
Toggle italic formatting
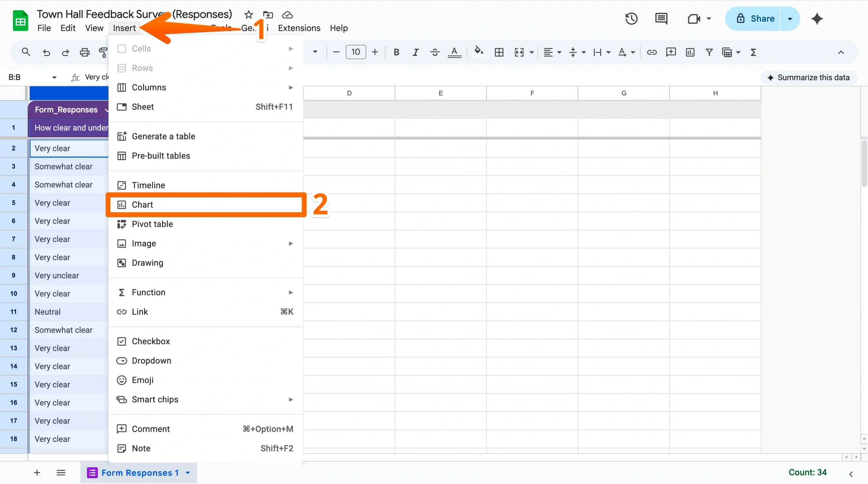pyautogui.click(x=415, y=52)
